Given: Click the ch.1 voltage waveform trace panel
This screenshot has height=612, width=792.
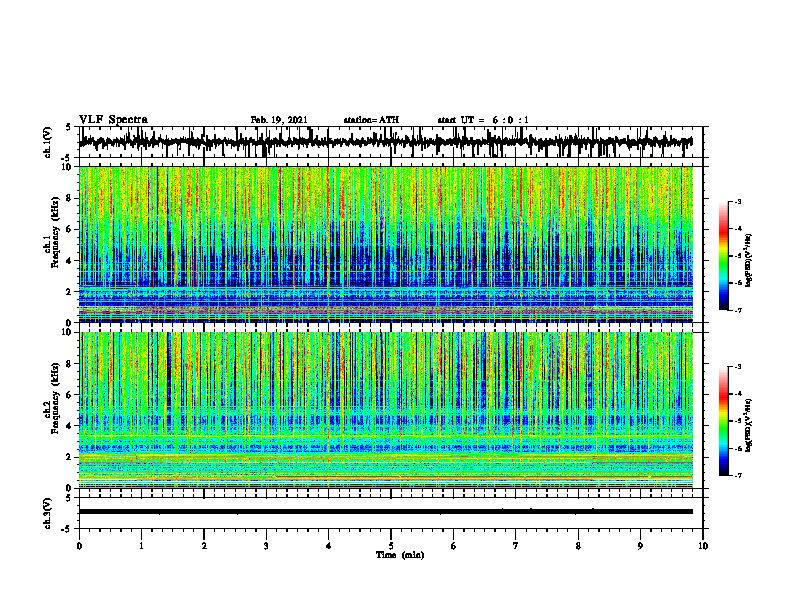Looking at the screenshot, I should click(x=391, y=142).
